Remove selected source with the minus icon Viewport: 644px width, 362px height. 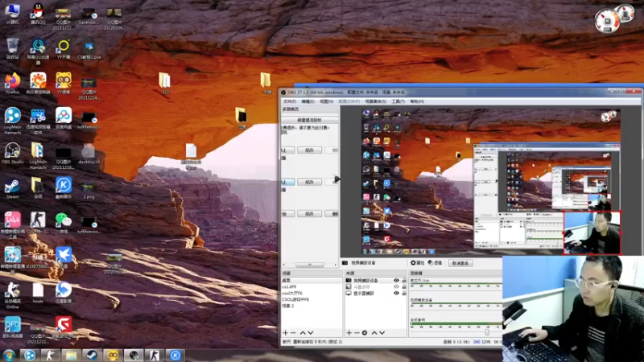(x=357, y=333)
